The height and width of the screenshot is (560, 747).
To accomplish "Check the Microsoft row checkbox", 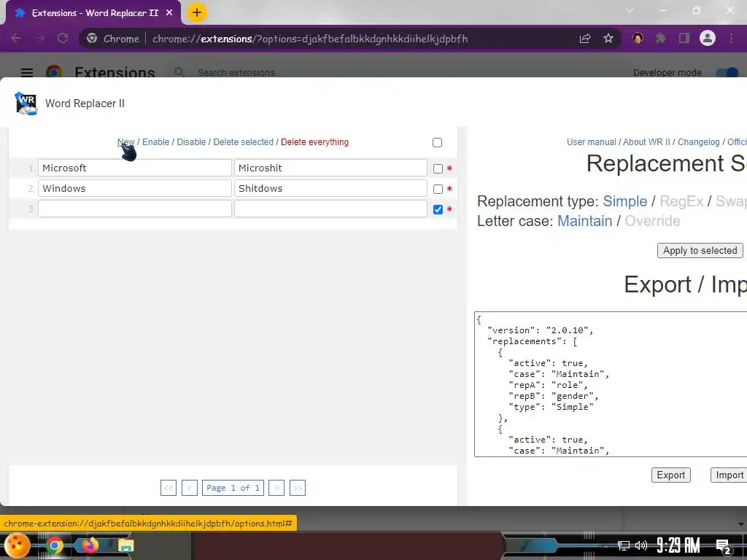I will pyautogui.click(x=438, y=168).
